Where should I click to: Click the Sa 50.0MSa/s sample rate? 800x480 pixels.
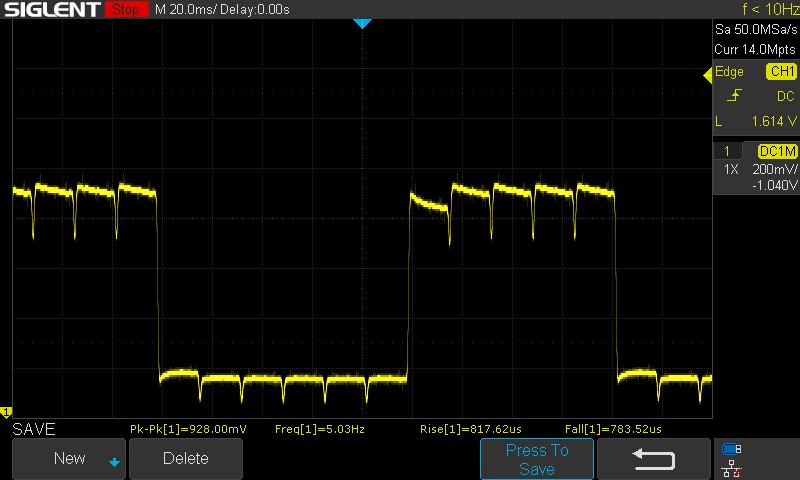click(756, 30)
